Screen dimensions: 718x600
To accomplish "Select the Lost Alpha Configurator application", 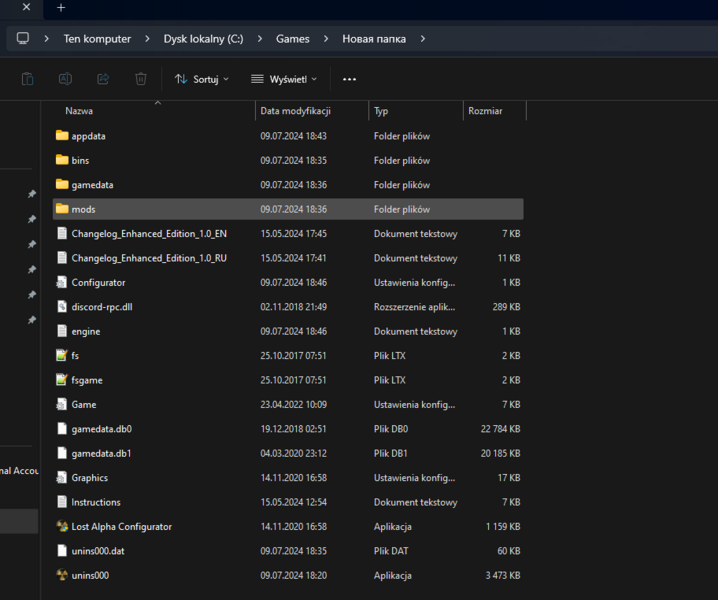I will tap(121, 526).
